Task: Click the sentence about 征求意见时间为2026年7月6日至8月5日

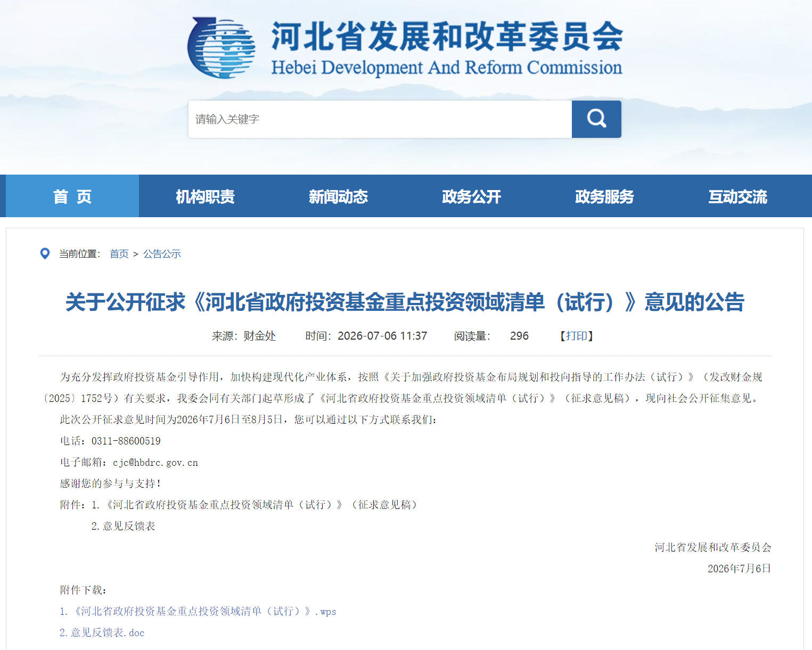Action: point(249,419)
